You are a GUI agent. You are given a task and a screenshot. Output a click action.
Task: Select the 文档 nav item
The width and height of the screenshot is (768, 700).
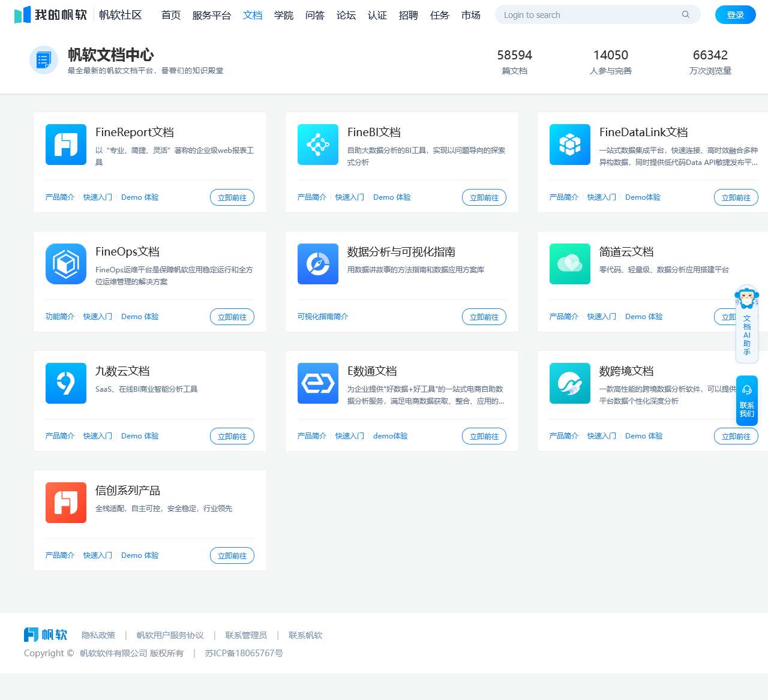pyautogui.click(x=253, y=15)
